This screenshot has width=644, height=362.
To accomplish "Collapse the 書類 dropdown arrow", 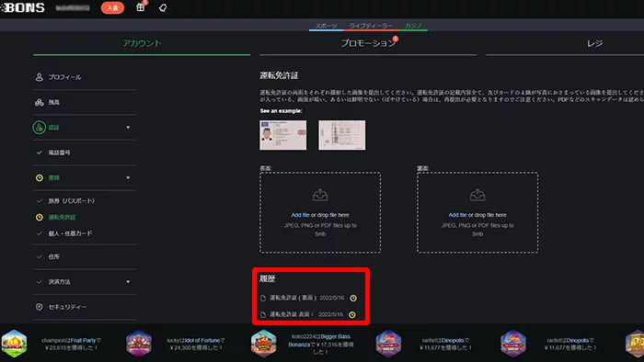I will coord(128,178).
